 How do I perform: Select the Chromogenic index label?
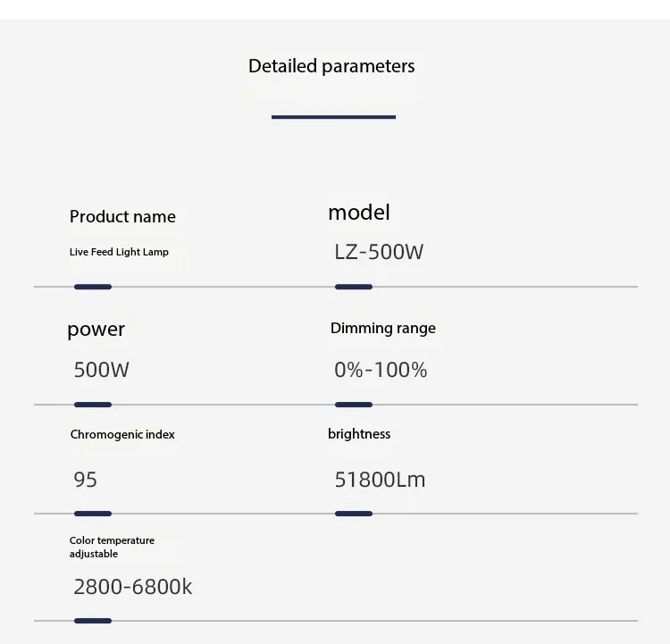(122, 434)
